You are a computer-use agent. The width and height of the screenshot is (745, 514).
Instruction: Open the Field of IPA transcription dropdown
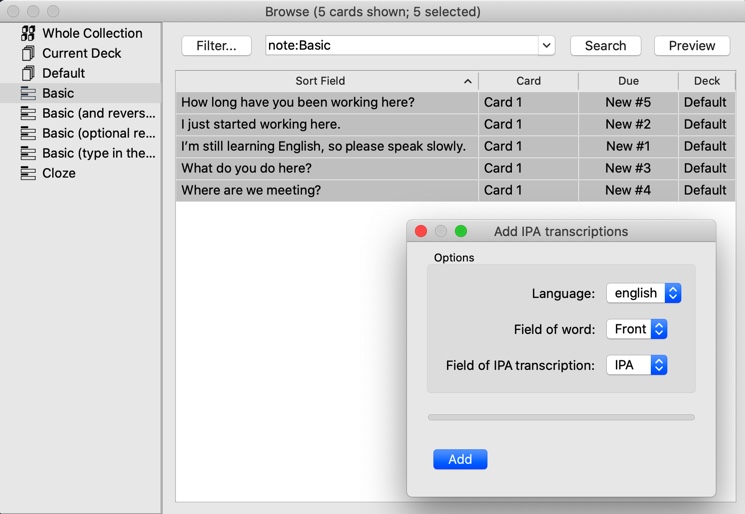pos(636,365)
